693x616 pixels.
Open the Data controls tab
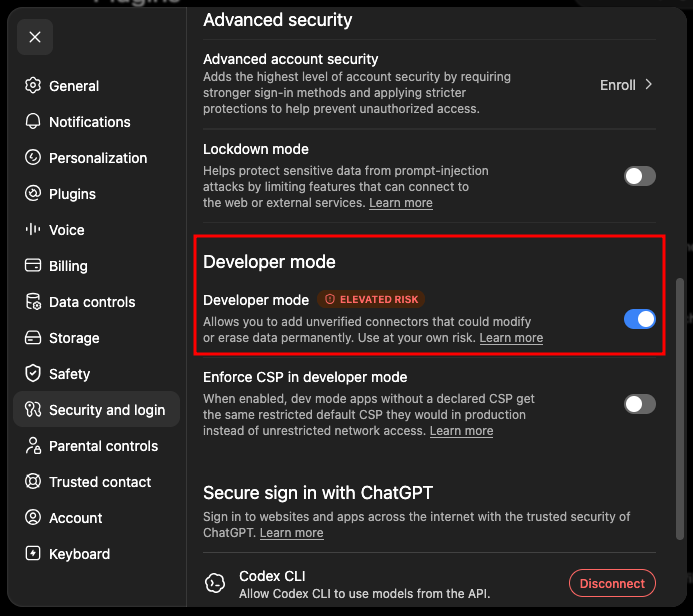click(96, 302)
